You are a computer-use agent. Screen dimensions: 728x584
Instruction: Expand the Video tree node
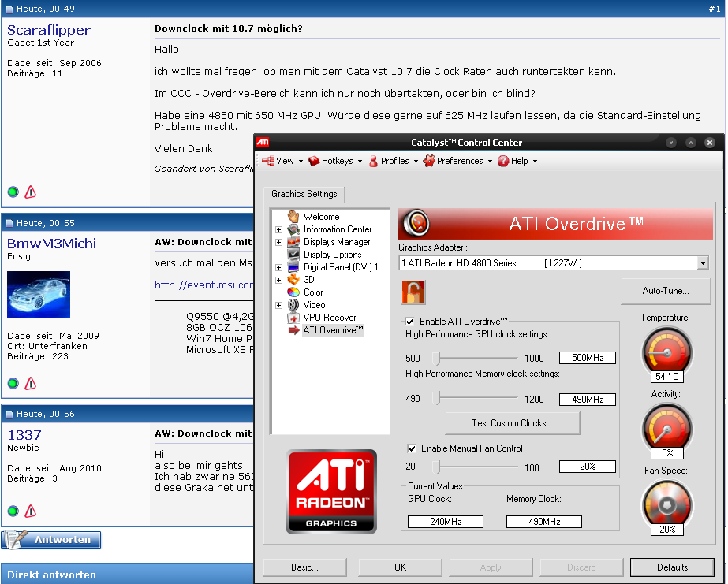click(x=278, y=305)
